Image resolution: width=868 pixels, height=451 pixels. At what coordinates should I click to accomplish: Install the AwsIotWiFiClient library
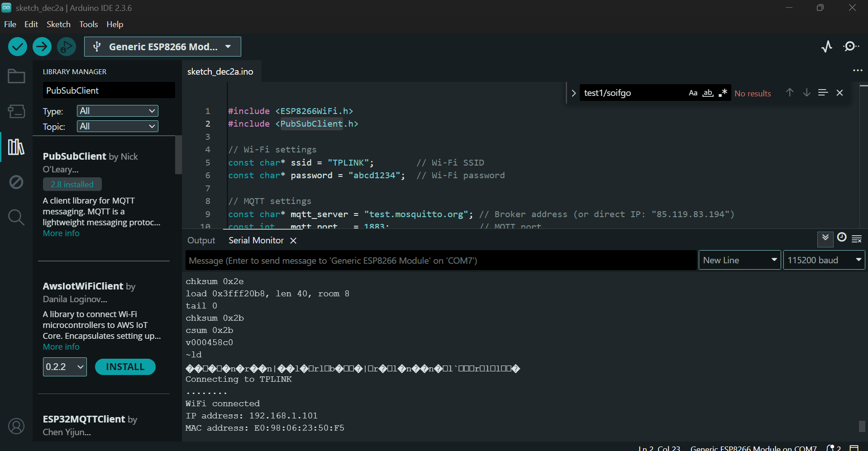pyautogui.click(x=125, y=366)
